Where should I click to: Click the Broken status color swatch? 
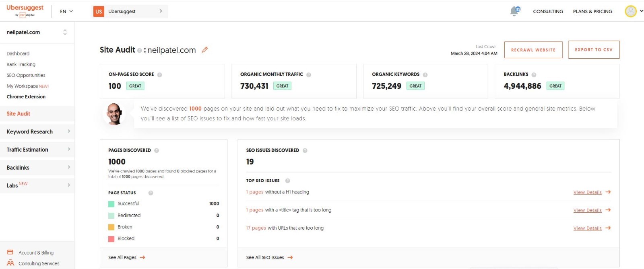tap(111, 227)
